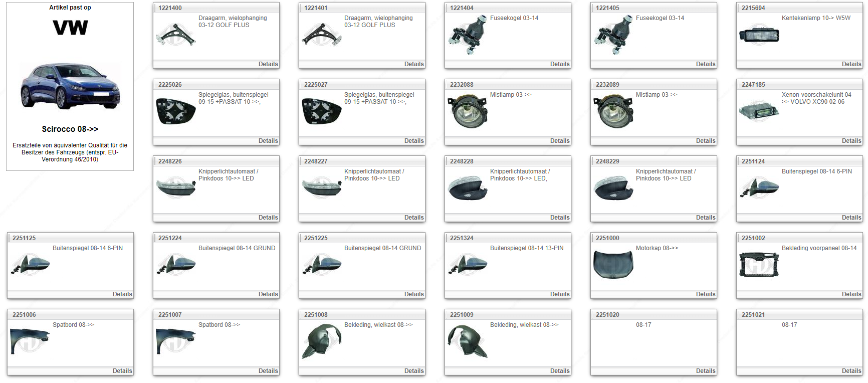The height and width of the screenshot is (383, 868).
Task: Select the license plate lamp image 2215694
Action: [759, 36]
